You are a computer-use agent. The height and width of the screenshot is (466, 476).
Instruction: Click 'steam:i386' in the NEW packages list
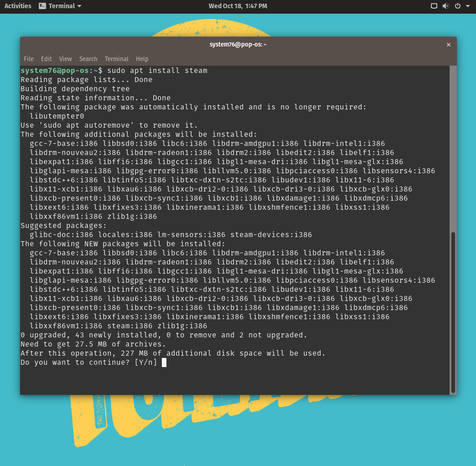pos(129,326)
